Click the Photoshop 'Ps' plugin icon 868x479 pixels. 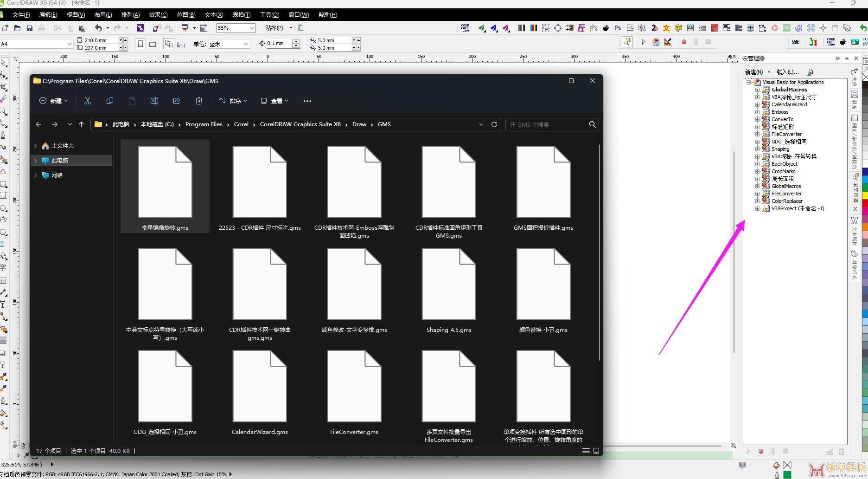pos(618,28)
